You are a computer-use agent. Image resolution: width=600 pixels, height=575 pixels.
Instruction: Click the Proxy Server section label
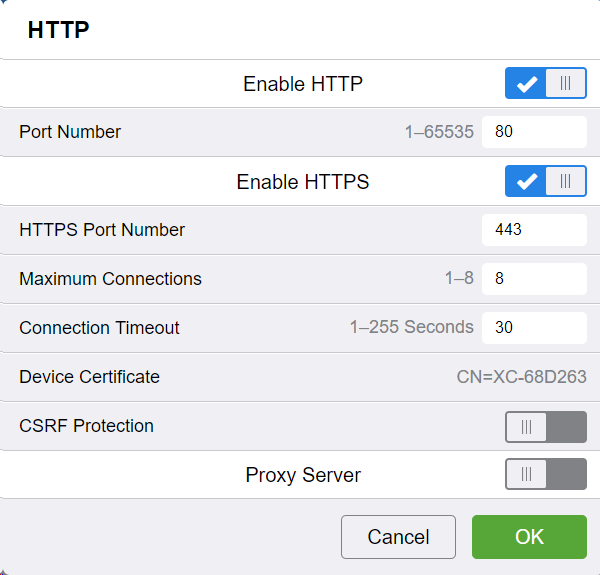[303, 475]
